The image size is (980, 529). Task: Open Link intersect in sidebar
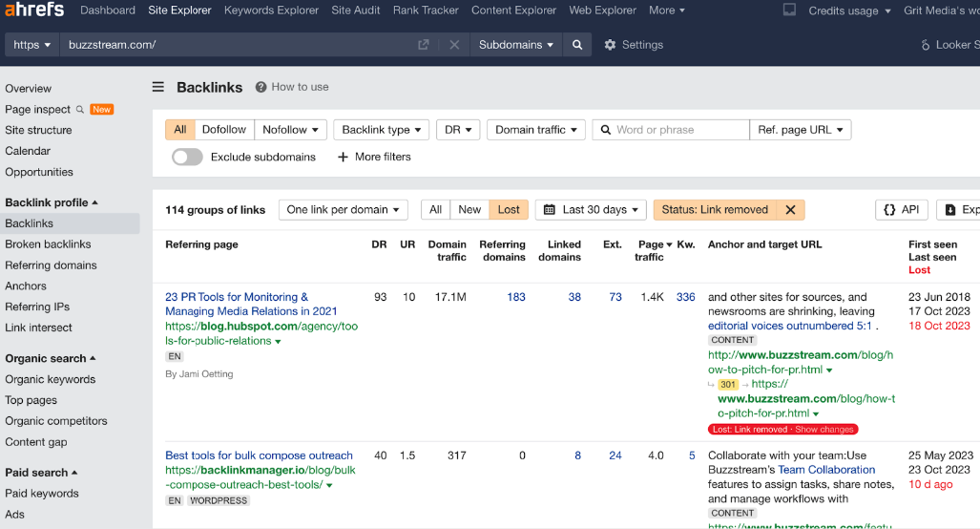tap(38, 328)
